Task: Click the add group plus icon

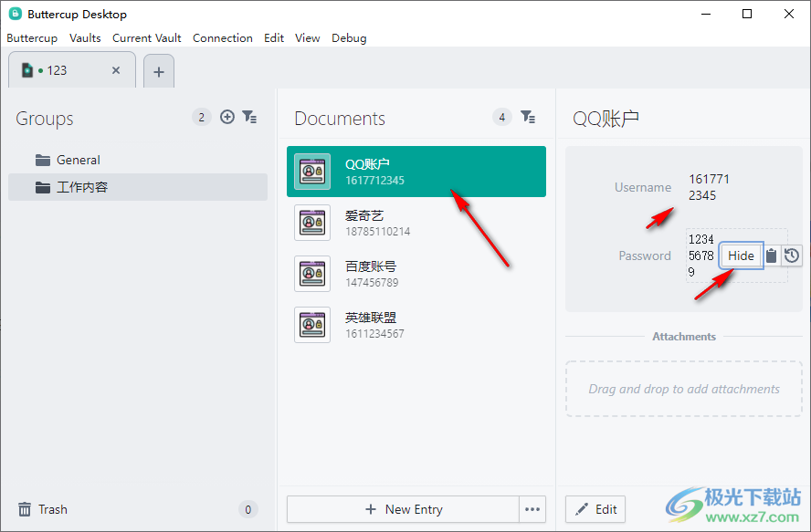Action: pos(227,117)
